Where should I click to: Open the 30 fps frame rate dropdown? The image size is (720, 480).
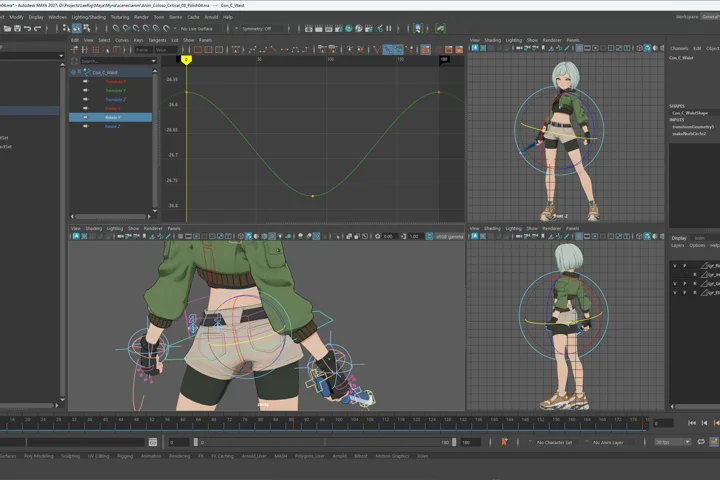(673, 442)
